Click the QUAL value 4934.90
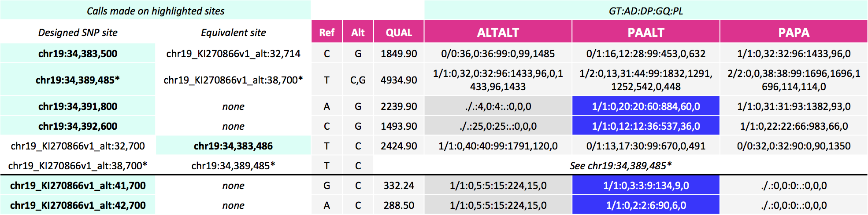Screen dimensions: 868x215 399,80
